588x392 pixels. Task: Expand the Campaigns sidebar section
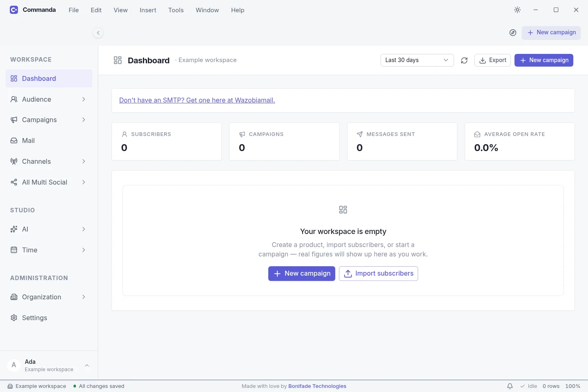coord(49,120)
